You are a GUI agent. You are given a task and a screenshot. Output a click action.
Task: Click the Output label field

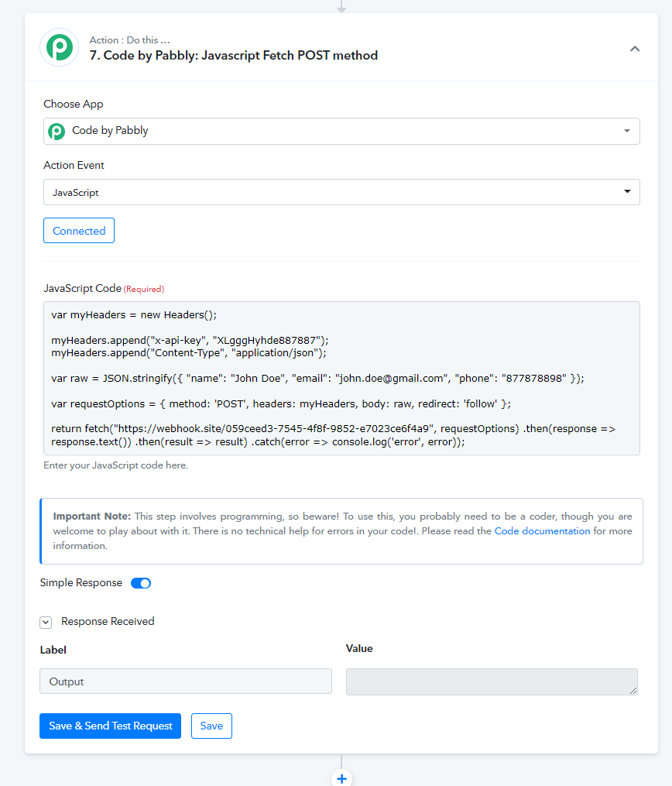click(x=186, y=681)
